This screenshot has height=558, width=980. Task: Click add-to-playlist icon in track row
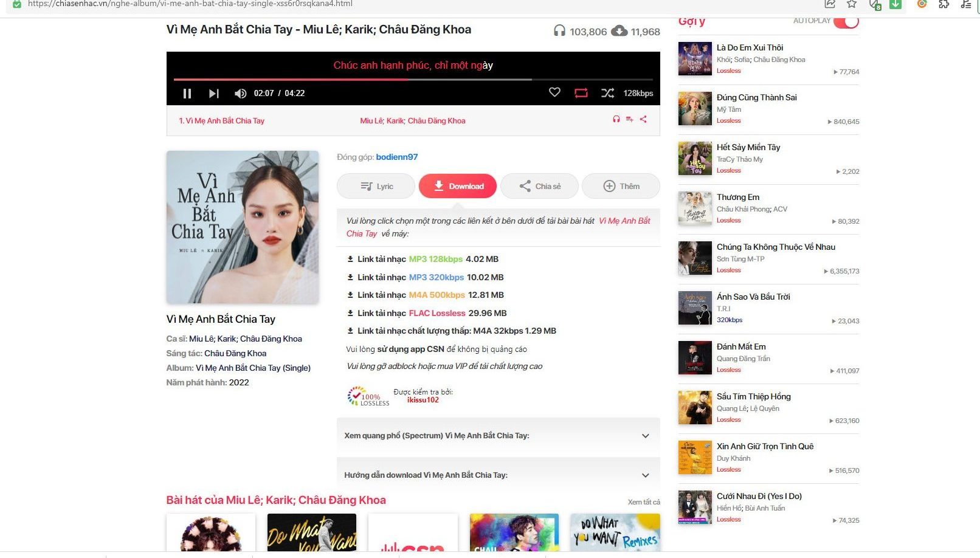(x=629, y=120)
